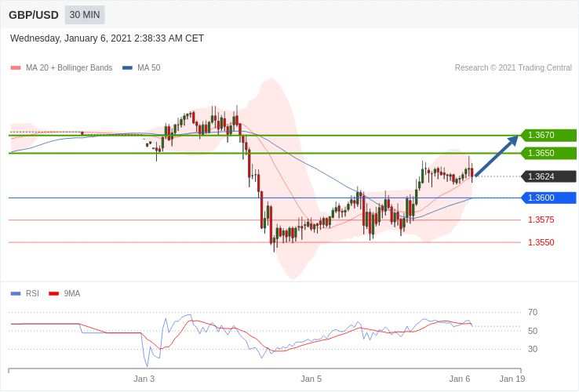579x392 pixels.
Task: Click the 1.3624 current price tag
Action: 548,176
